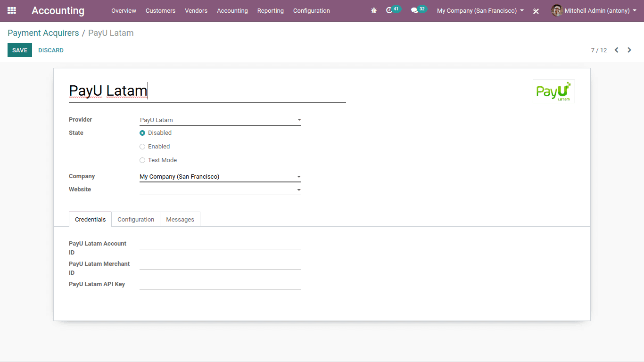Open the Provider dropdown
The image size is (644, 362).
coord(220,120)
